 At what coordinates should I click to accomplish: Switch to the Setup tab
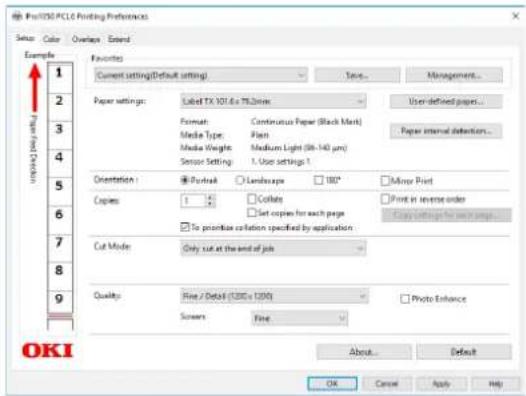[x=25, y=38]
